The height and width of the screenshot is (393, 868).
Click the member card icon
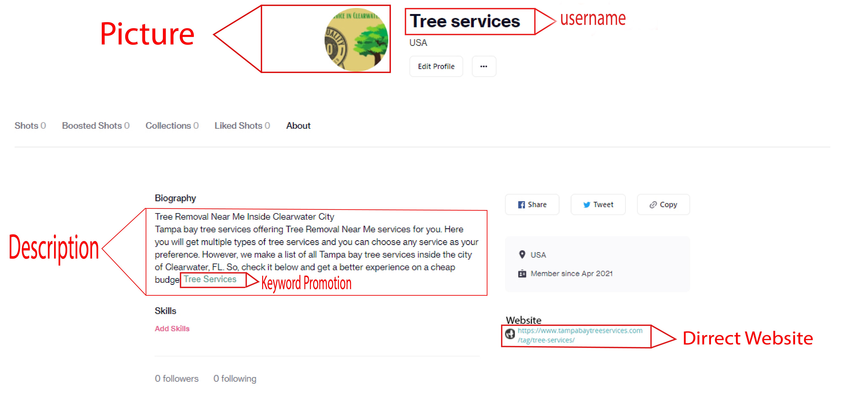[x=522, y=274]
